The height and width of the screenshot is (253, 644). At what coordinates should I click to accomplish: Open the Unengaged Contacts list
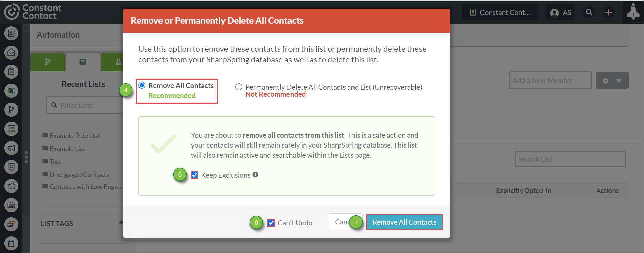79,175
